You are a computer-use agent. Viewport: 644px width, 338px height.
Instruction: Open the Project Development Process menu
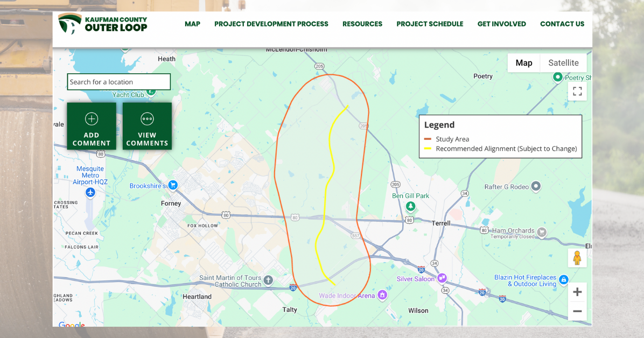pyautogui.click(x=271, y=24)
